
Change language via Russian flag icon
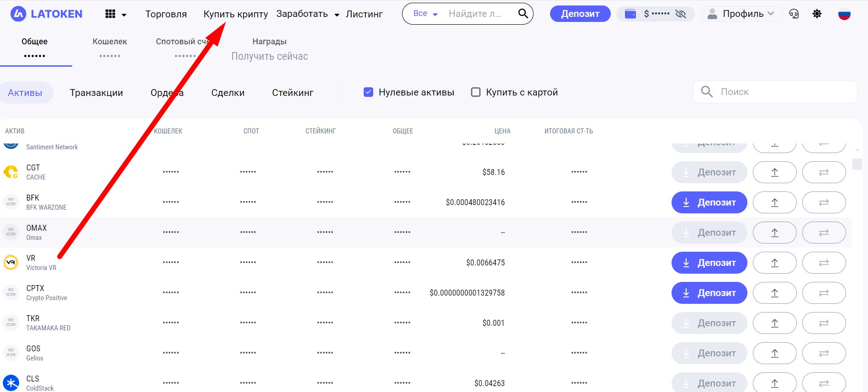(844, 14)
